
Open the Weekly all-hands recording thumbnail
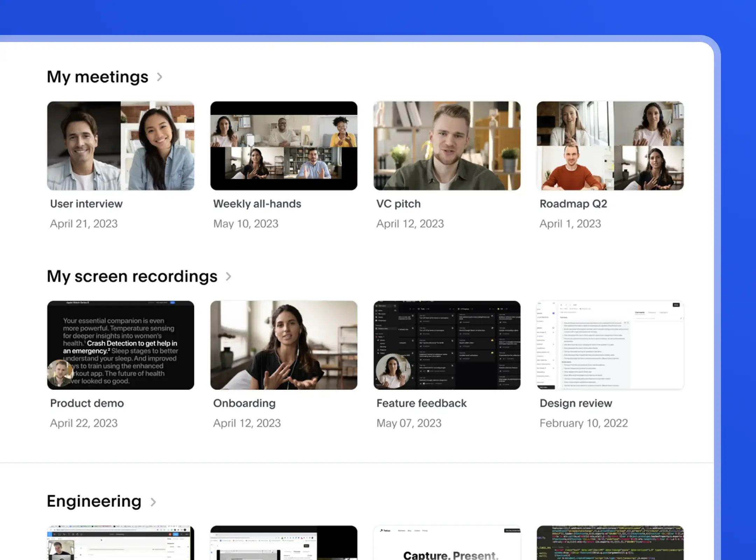click(x=284, y=146)
